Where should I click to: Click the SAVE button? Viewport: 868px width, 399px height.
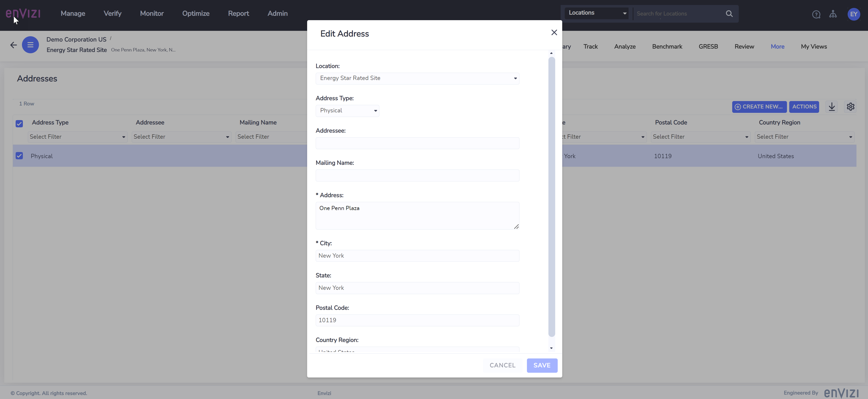[x=542, y=365]
